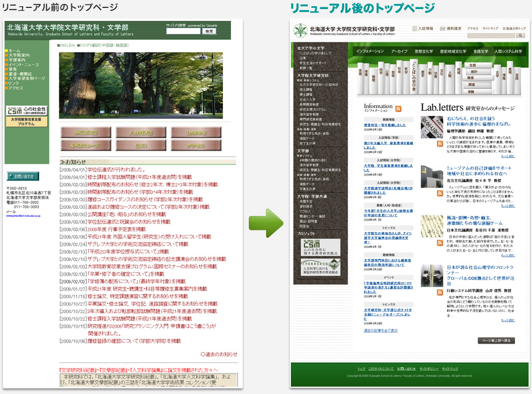This screenshot has width=532, height=394.
Task: Select 人間システム科学 in green navigation bar
Action: point(508,51)
